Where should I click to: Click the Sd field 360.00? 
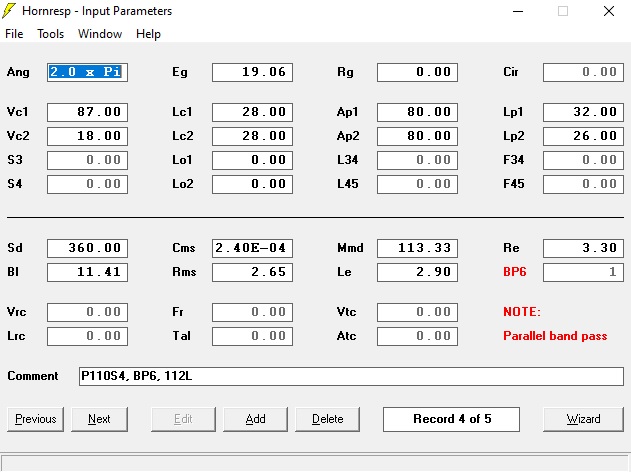tap(87, 248)
